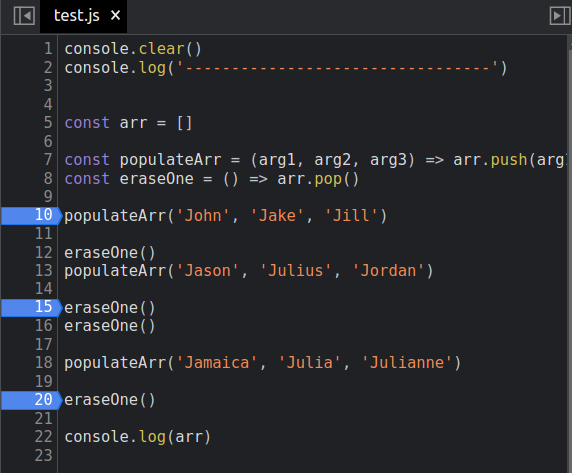Click 'pop' in the arr.pop() call
This screenshot has width=572, height=473.
328,180
